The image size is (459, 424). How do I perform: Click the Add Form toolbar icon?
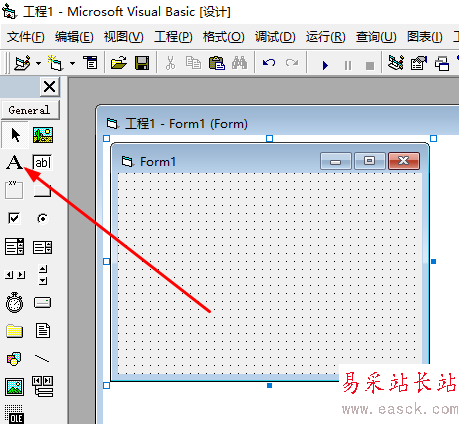pos(55,63)
